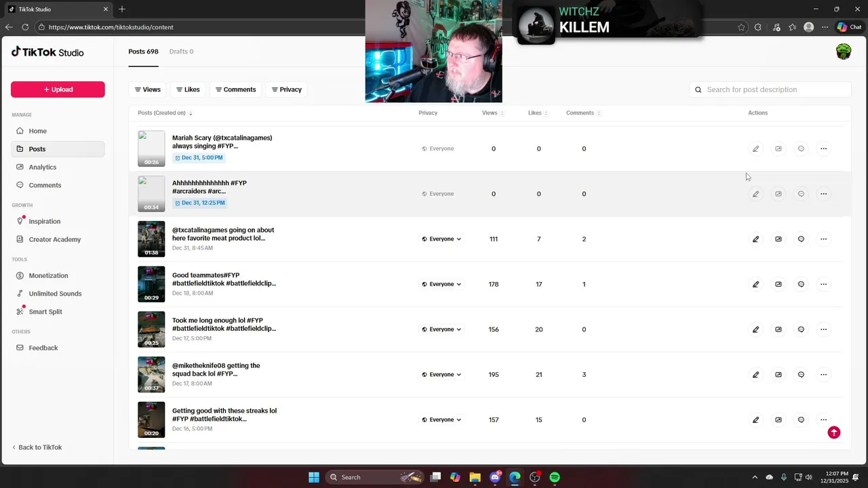This screenshot has height=488, width=868.
Task: Open Analytics in the sidebar
Action: 58,167
